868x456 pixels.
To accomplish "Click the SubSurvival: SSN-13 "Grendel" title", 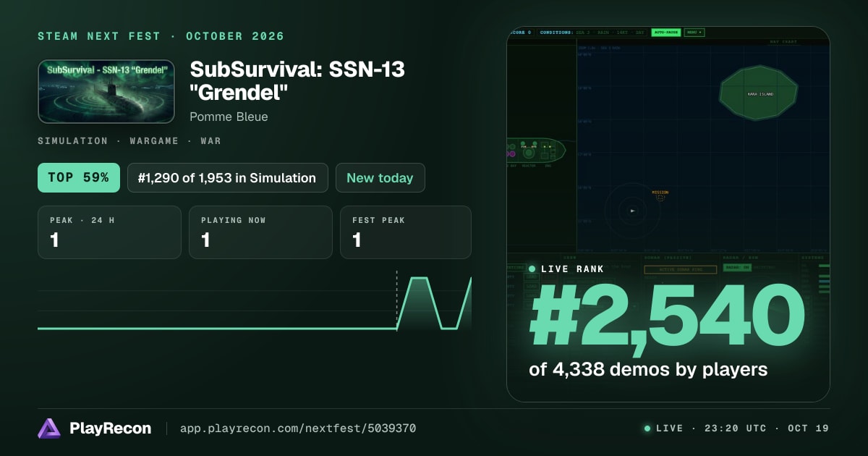I will [297, 81].
